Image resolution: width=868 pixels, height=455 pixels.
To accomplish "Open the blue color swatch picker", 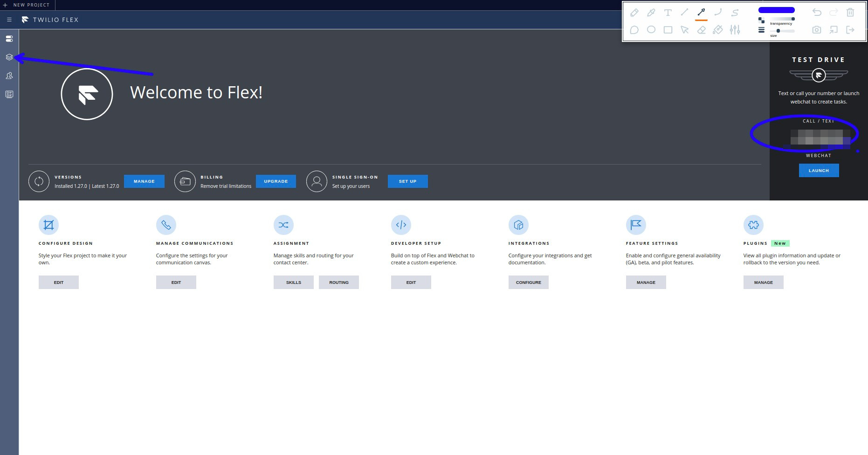I will [x=776, y=10].
